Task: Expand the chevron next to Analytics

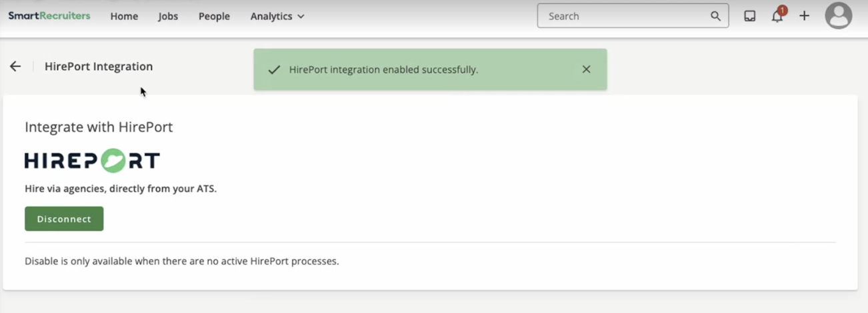Action: coord(301,17)
